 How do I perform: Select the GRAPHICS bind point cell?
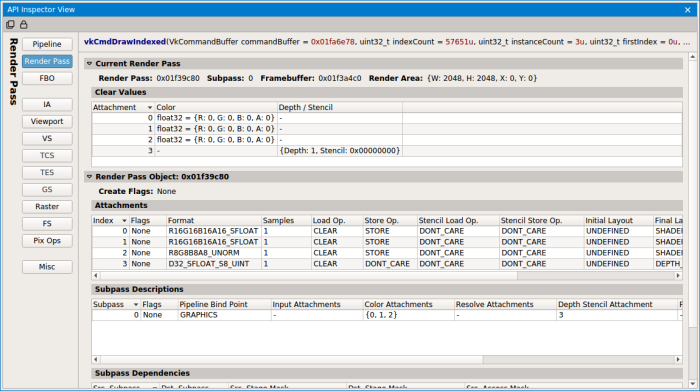pyautogui.click(x=224, y=315)
